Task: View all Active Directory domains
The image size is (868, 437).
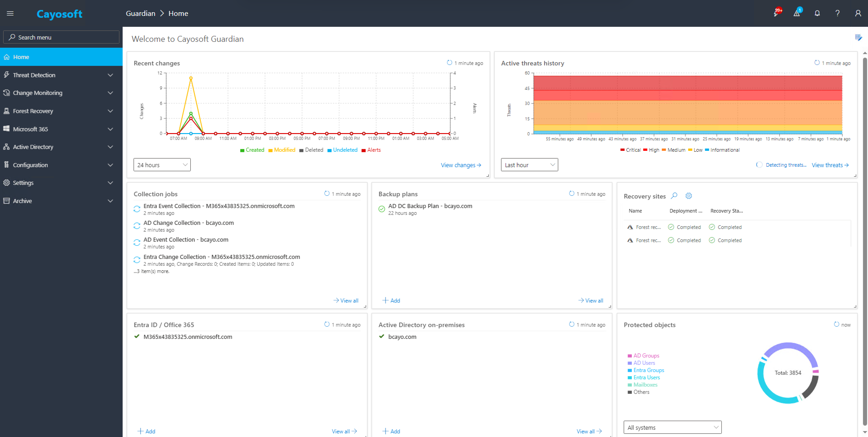Action: coord(589,431)
